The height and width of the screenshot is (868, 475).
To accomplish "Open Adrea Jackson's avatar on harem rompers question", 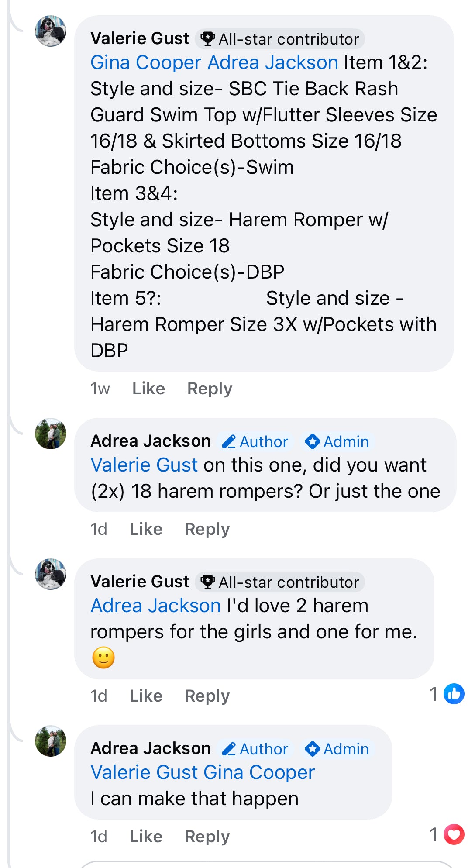I will tap(51, 434).
